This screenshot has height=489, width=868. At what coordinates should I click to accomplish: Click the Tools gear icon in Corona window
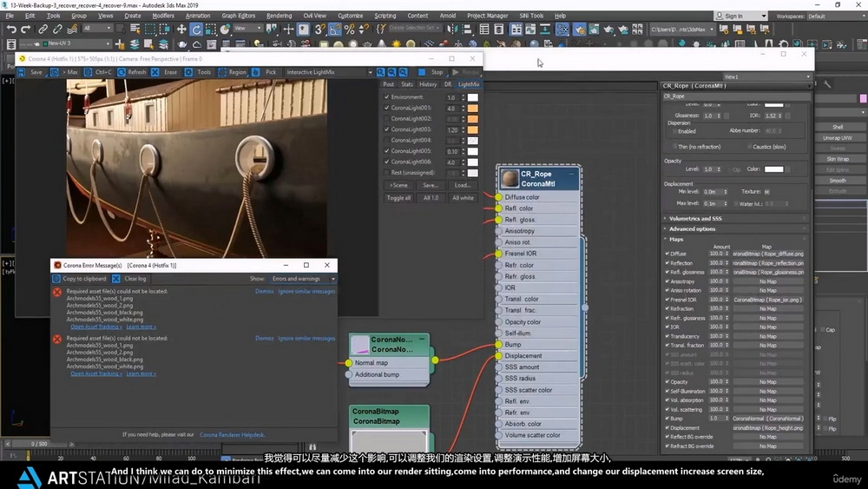pos(188,72)
